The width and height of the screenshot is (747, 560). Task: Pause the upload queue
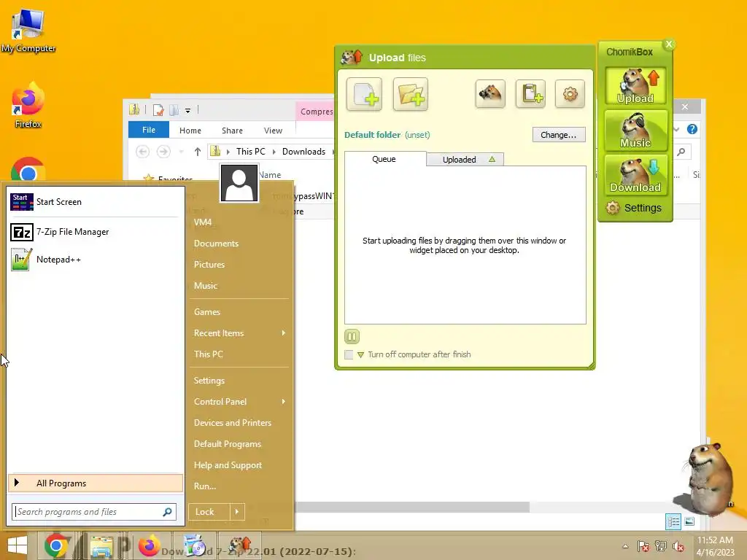tap(352, 337)
